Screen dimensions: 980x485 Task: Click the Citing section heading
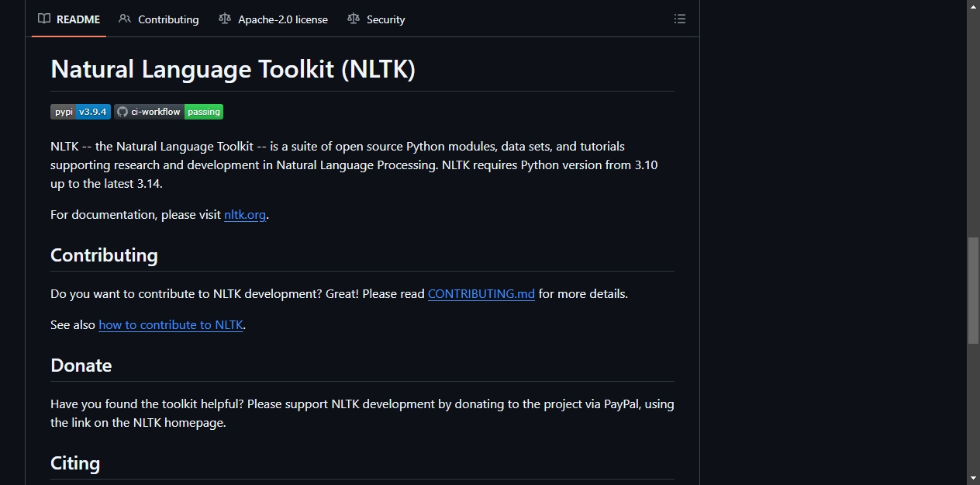click(x=75, y=463)
